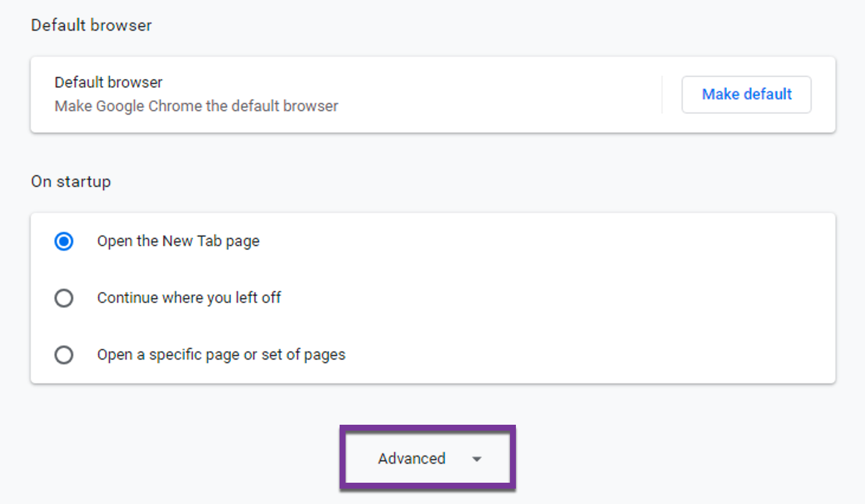Click the Default browser heading above the card
865x504 pixels.
91,25
